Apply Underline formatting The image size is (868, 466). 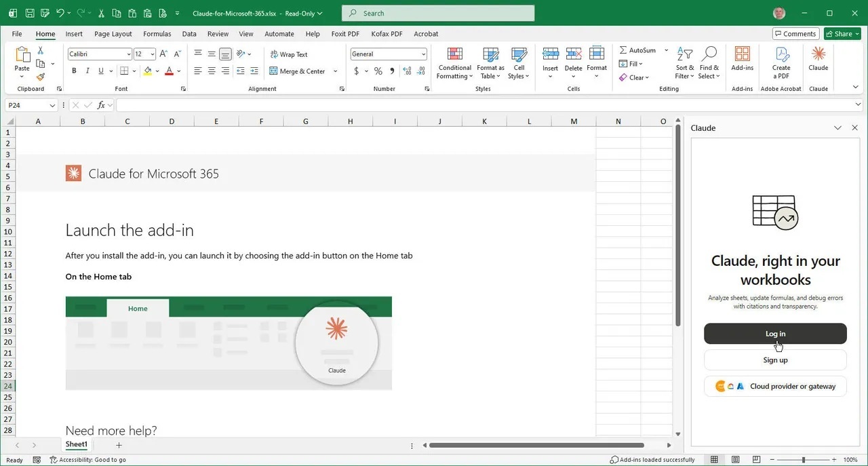point(101,71)
